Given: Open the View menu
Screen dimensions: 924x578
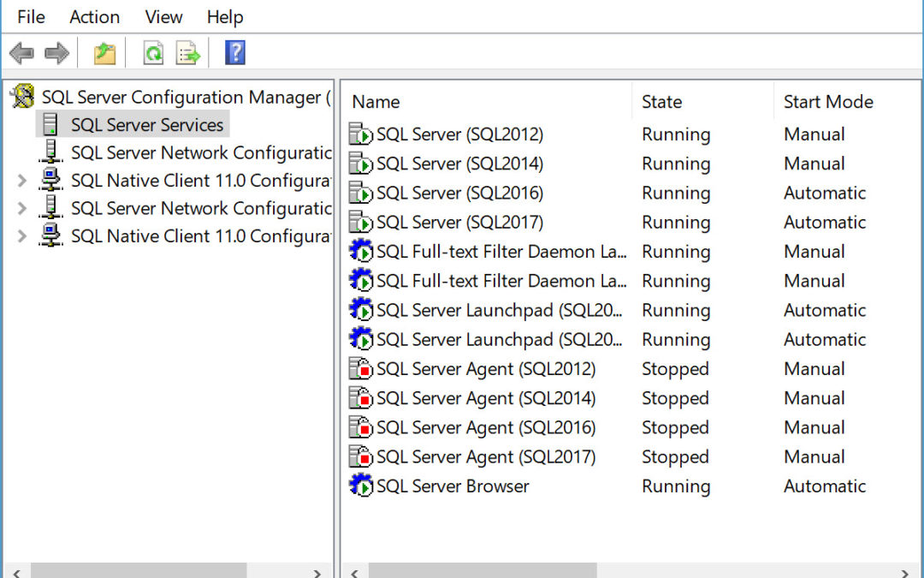Looking at the screenshot, I should (163, 17).
